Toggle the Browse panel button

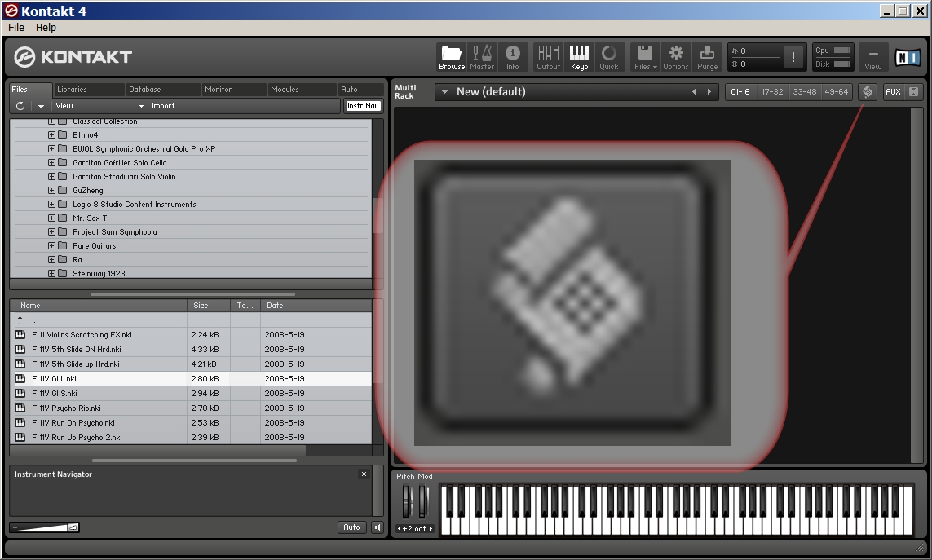coord(452,58)
